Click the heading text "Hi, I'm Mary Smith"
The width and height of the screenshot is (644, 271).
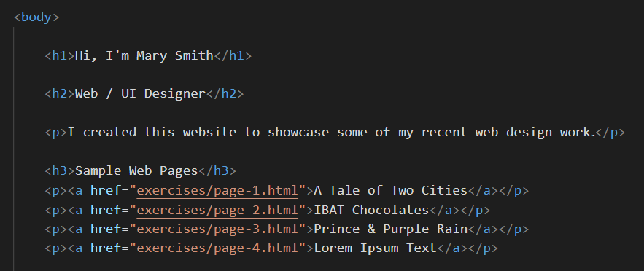[x=144, y=55]
